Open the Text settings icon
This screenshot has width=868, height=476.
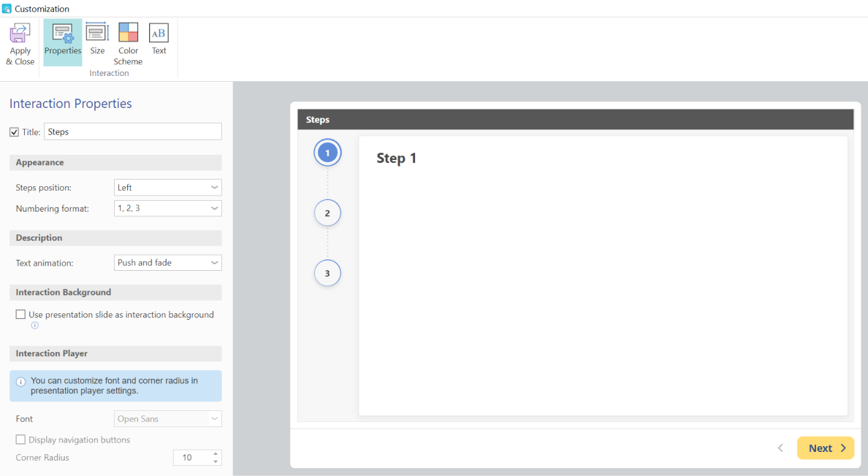[159, 33]
